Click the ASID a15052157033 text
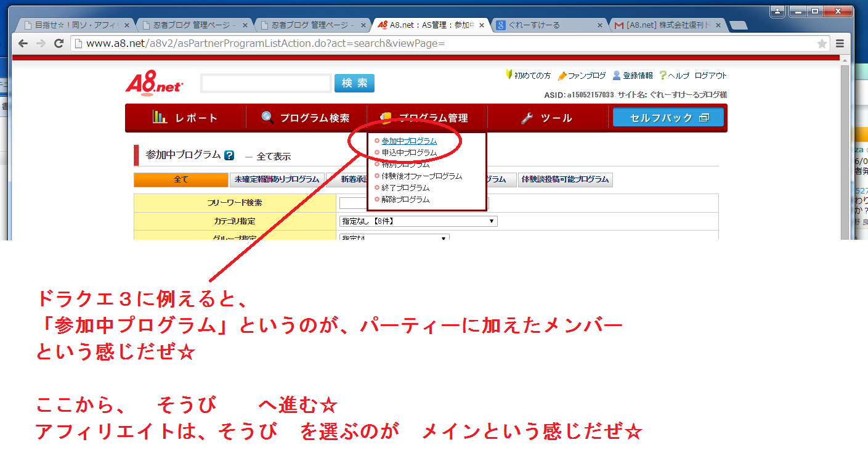868x458 pixels. point(579,95)
